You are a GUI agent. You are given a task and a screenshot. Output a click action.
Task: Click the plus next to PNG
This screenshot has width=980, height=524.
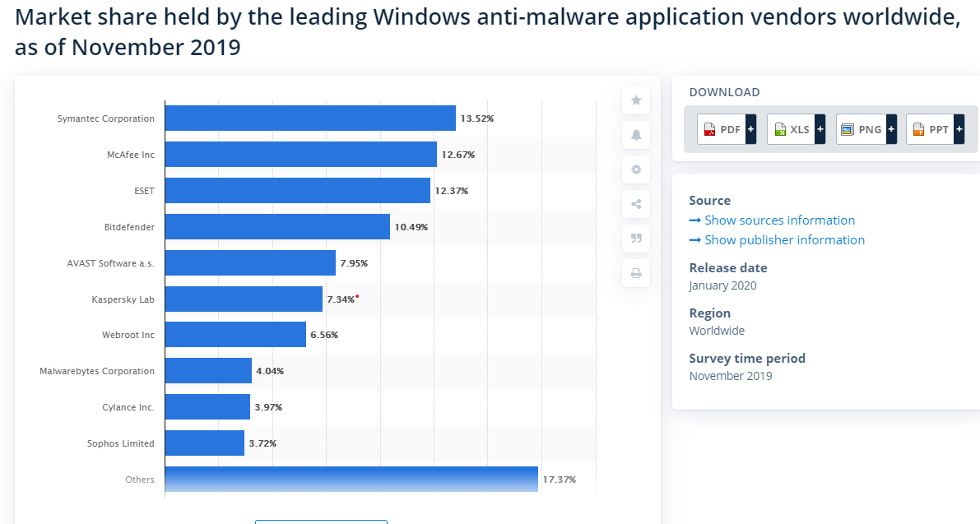tap(891, 129)
